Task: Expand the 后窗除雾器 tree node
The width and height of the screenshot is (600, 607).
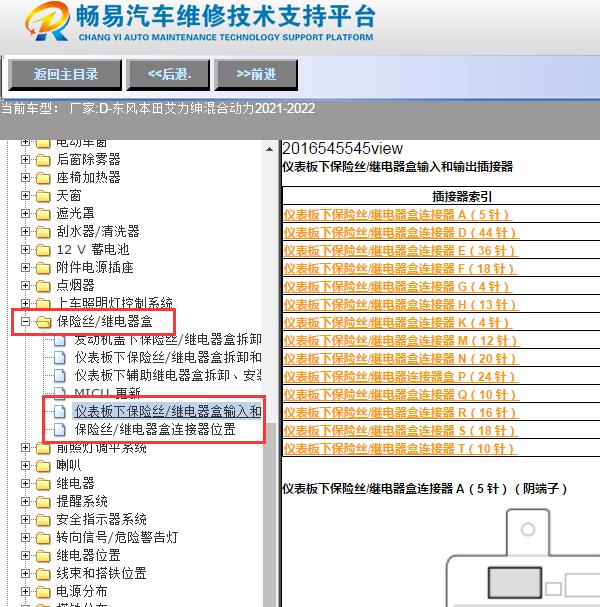Action: 25,159
